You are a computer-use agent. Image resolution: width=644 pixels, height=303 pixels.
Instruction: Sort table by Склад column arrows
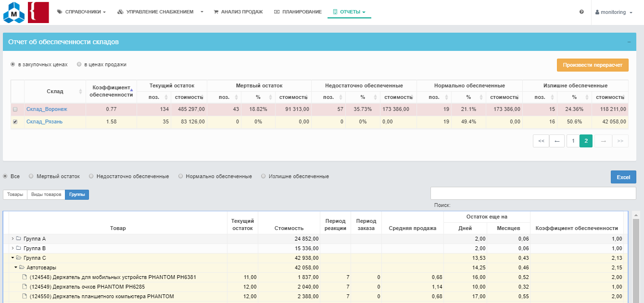pos(80,91)
